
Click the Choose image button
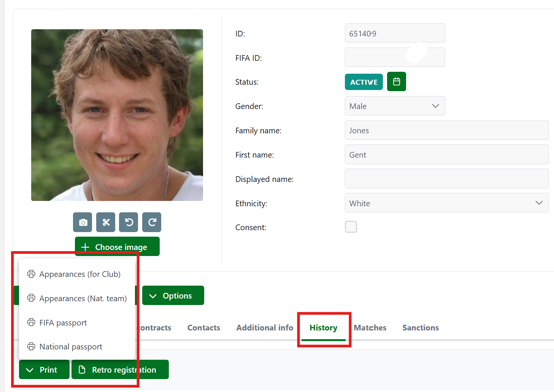117,247
